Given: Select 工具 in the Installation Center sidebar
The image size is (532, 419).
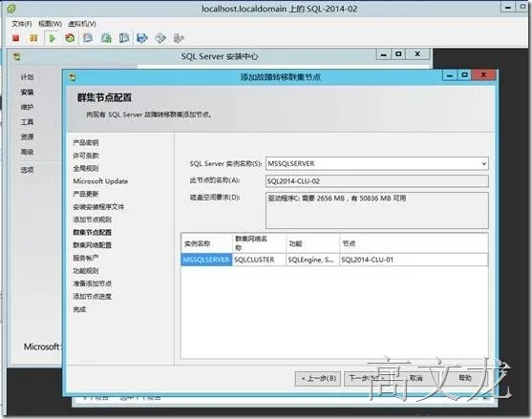Looking at the screenshot, I should (27, 122).
